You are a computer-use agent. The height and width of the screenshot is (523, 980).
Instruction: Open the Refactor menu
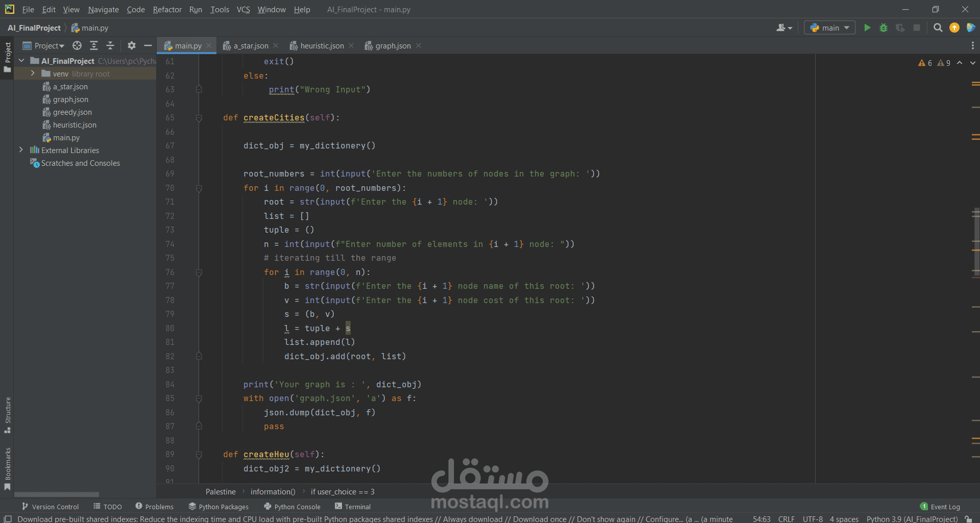(x=167, y=9)
